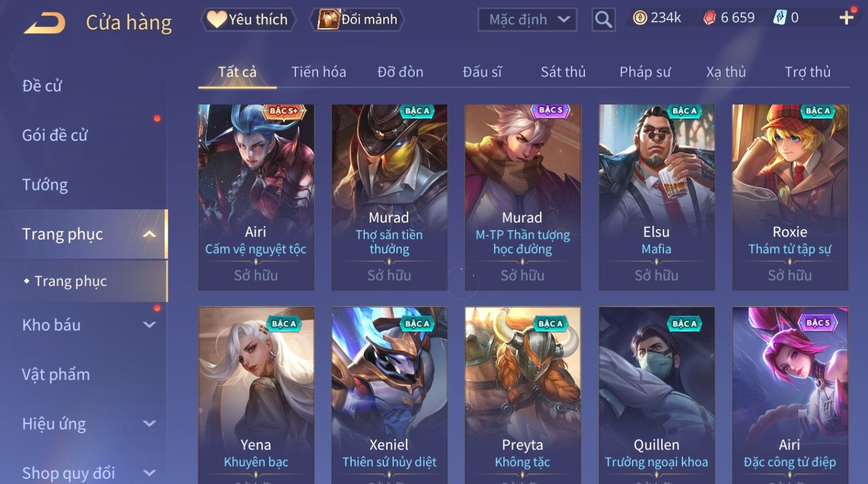Tap the gold coin icon showing 234k
Image resolution: width=868 pixels, height=484 pixels.
click(640, 18)
